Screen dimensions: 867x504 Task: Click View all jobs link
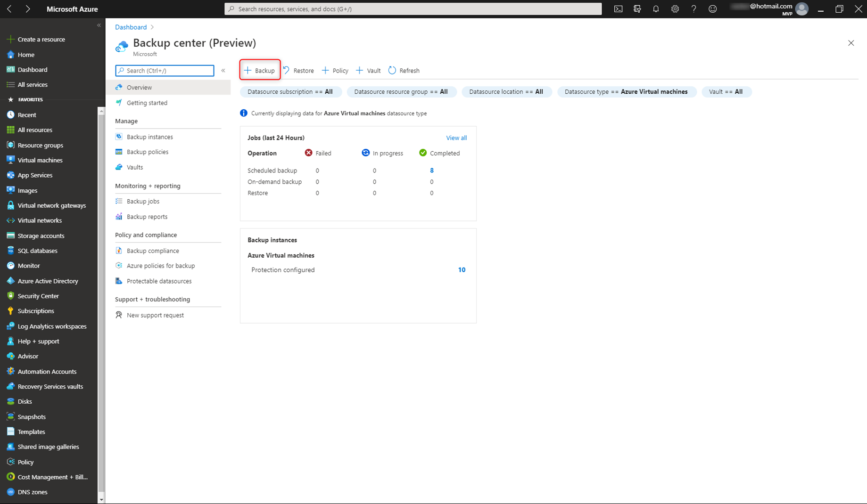456,138
